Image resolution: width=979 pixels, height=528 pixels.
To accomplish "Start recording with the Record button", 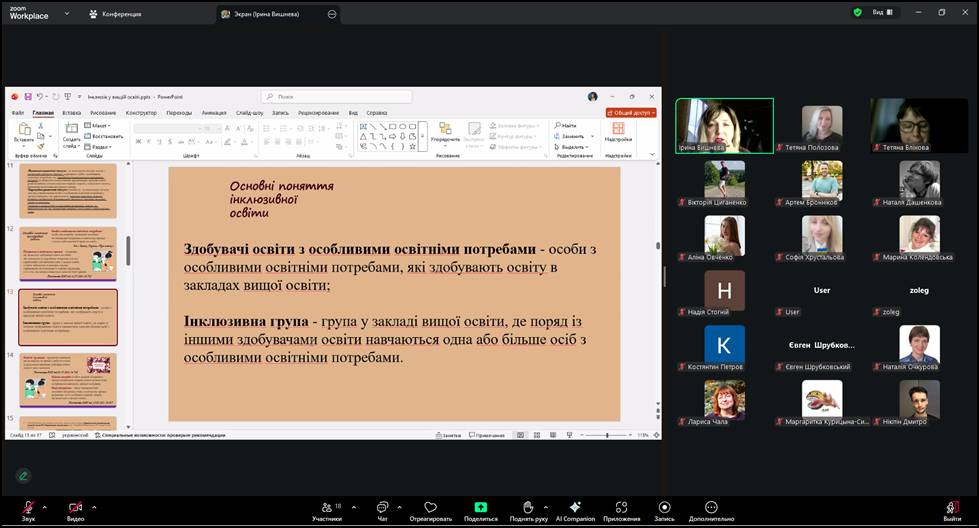I will click(664, 508).
